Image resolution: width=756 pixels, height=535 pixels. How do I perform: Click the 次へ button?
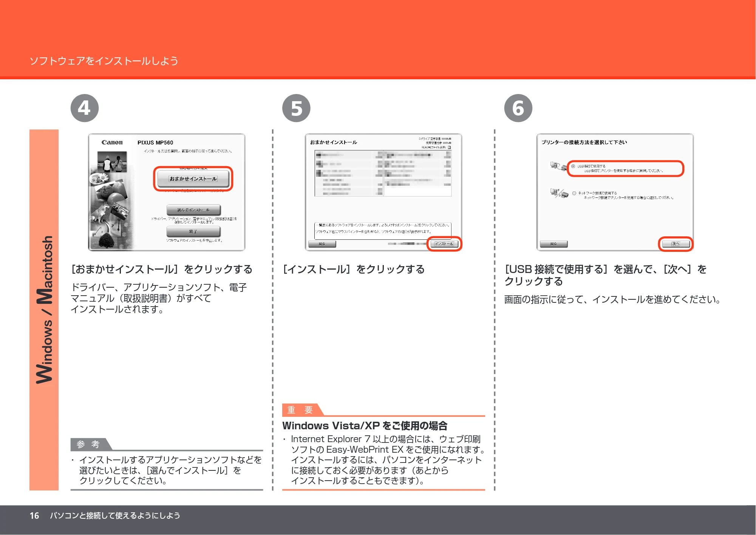676,244
